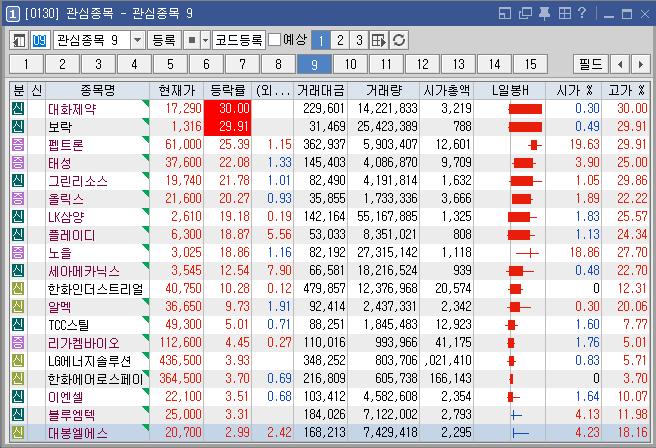This screenshot has height=448, width=656.
Task: Click the 종목명 column header
Action: (x=97, y=90)
